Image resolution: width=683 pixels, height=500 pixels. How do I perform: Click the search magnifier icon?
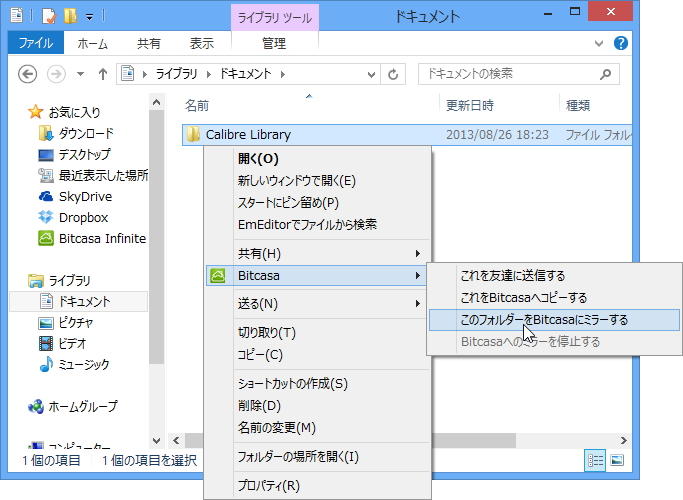tap(605, 74)
